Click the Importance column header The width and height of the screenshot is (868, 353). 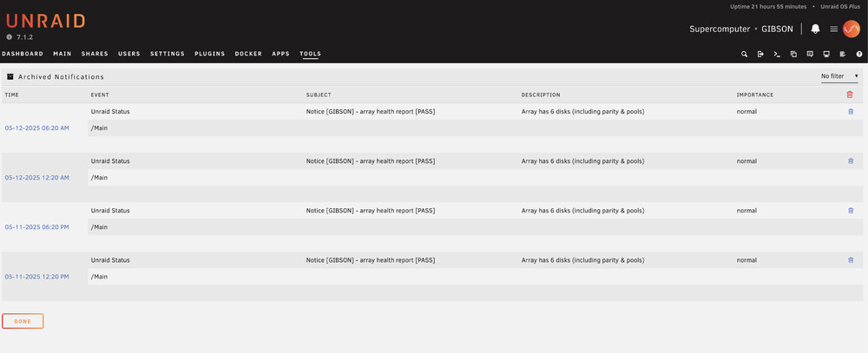coord(754,95)
